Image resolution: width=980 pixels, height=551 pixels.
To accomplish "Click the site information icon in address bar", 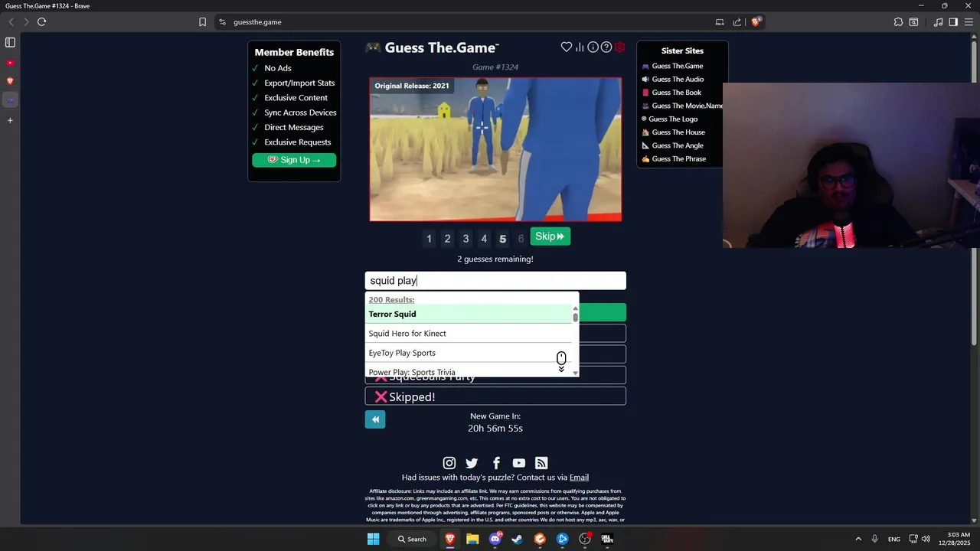I will pyautogui.click(x=222, y=22).
